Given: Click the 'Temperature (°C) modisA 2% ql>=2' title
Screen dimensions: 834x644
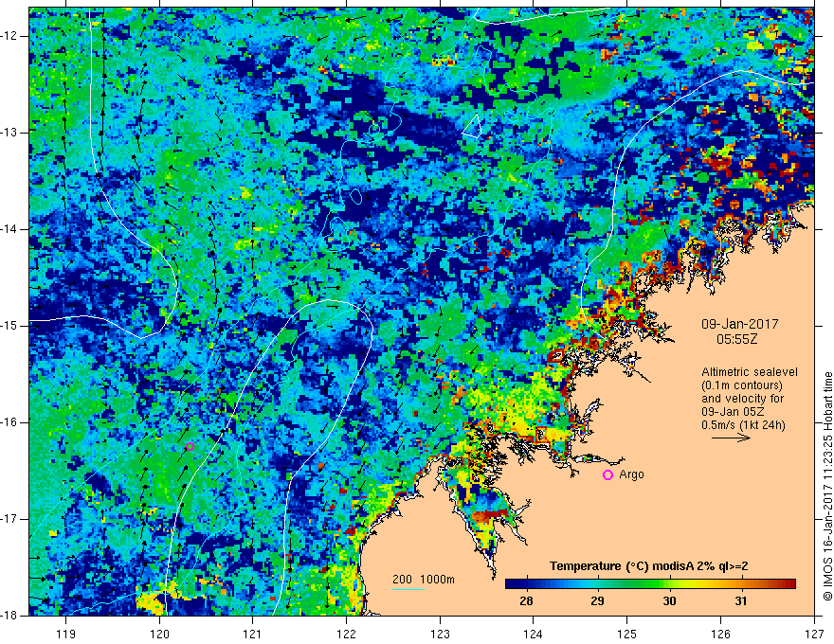Looking at the screenshot, I should tap(649, 566).
